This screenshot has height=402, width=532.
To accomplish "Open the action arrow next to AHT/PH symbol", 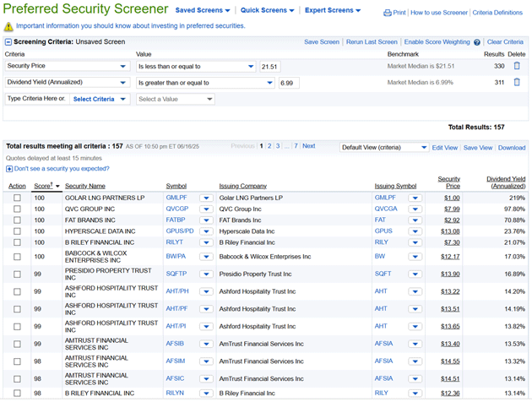I will click(206, 291).
